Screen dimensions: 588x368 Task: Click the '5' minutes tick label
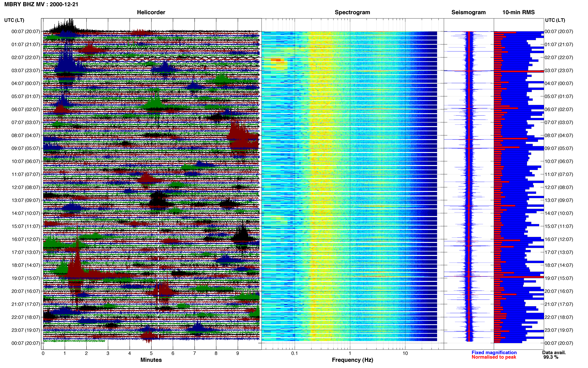click(151, 353)
